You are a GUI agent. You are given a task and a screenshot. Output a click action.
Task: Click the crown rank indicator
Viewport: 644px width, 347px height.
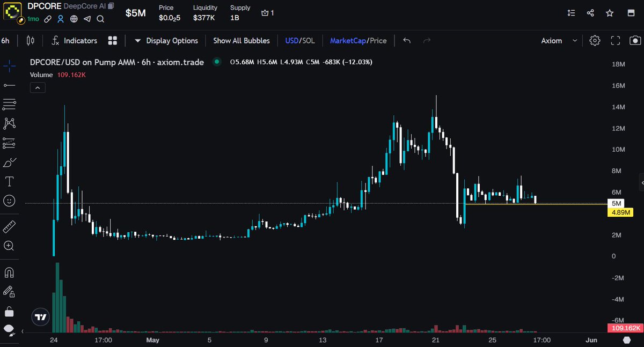[267, 13]
